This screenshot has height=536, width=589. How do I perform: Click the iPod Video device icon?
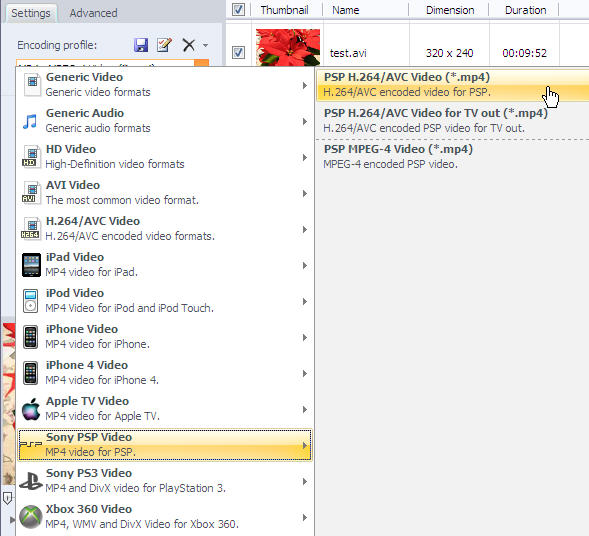pyautogui.click(x=30, y=301)
